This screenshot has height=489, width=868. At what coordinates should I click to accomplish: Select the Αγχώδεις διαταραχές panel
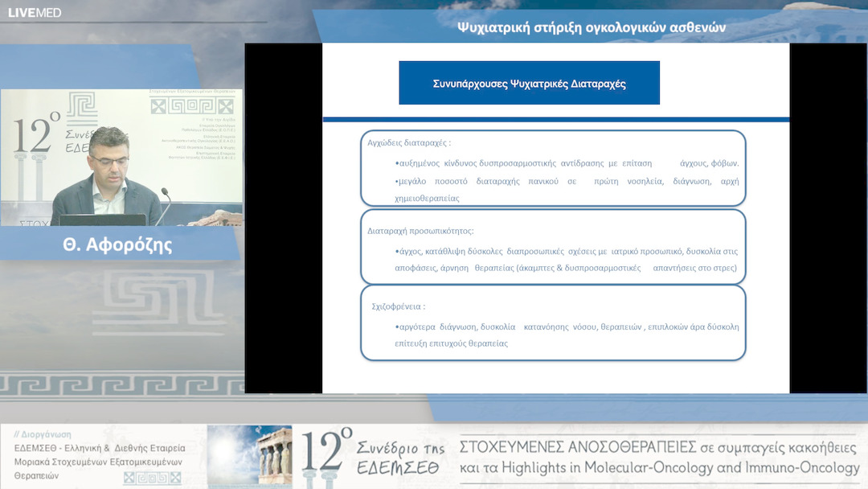pos(553,168)
